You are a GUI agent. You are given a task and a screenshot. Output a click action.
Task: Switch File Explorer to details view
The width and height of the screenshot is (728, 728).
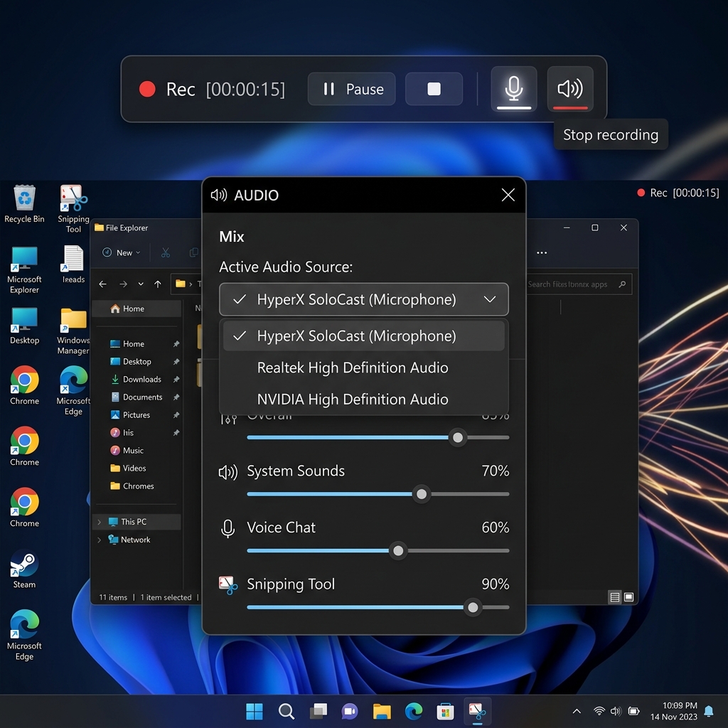click(x=615, y=597)
